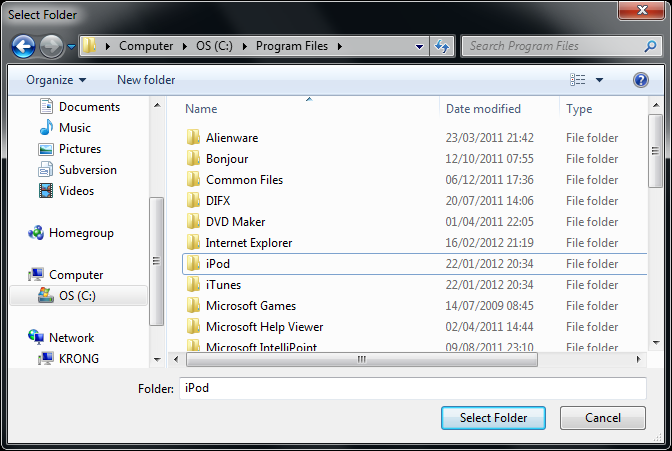Expand the arrow before Computer in the breadcrumb
Viewport: 672px width, 451px height.
coord(108,46)
